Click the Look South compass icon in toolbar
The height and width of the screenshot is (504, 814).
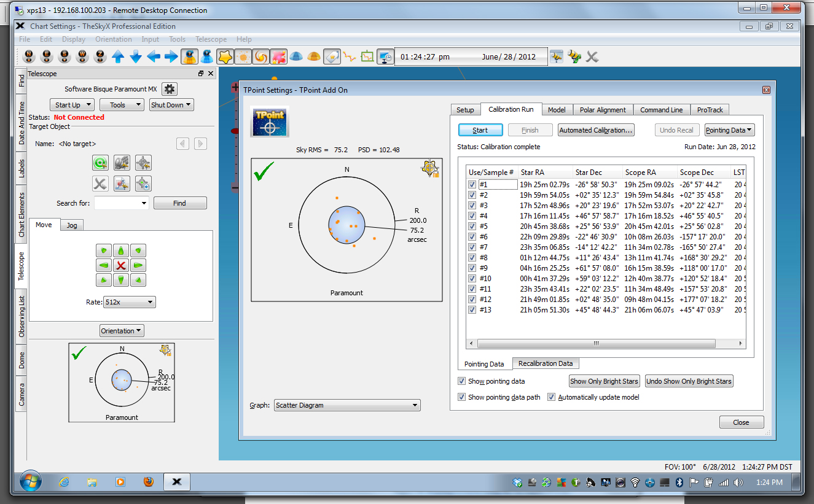(65, 56)
